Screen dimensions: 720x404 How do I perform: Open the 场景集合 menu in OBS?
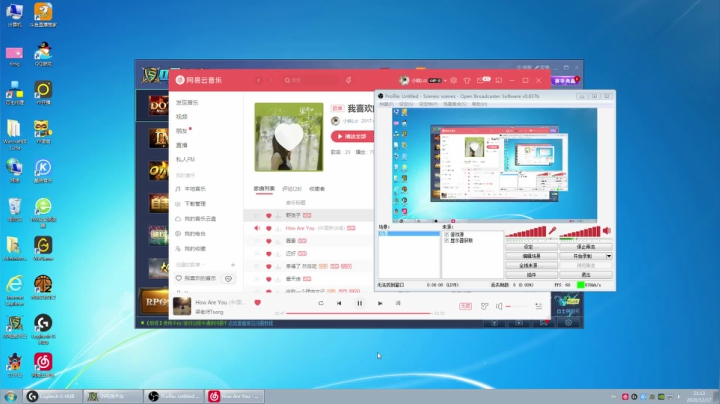455,104
